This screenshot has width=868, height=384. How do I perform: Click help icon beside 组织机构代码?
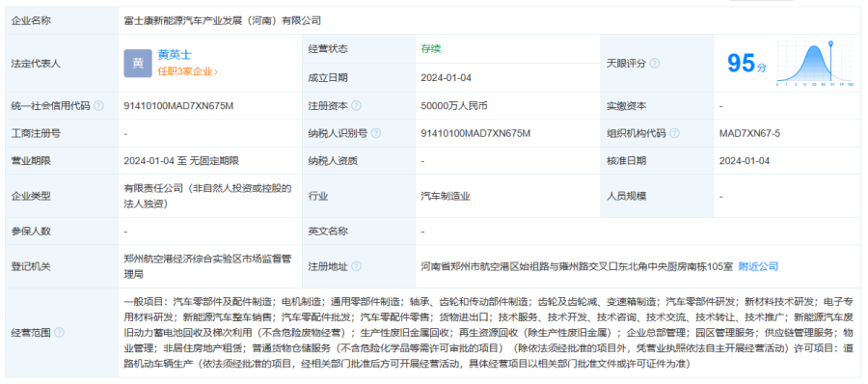click(x=674, y=133)
